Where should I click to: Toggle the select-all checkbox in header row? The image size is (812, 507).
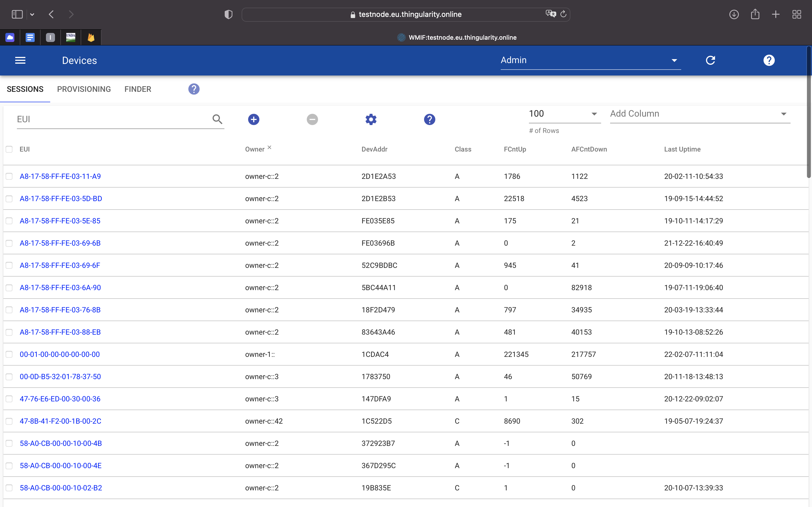tap(9, 149)
